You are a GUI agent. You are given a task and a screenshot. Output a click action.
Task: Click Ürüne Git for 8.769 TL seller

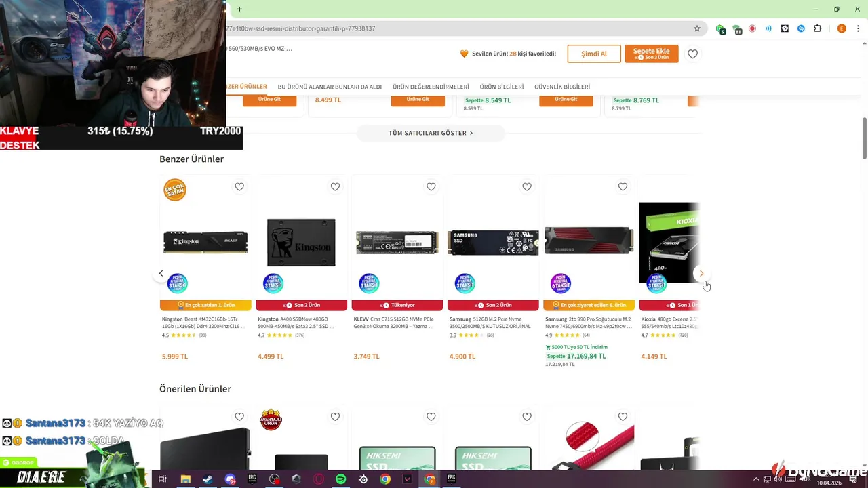[693, 100]
